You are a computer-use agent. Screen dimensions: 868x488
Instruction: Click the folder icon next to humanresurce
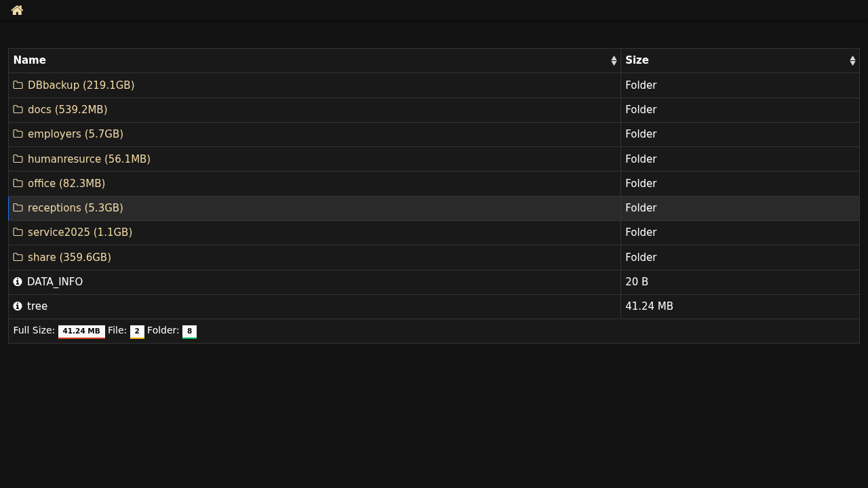(x=18, y=159)
